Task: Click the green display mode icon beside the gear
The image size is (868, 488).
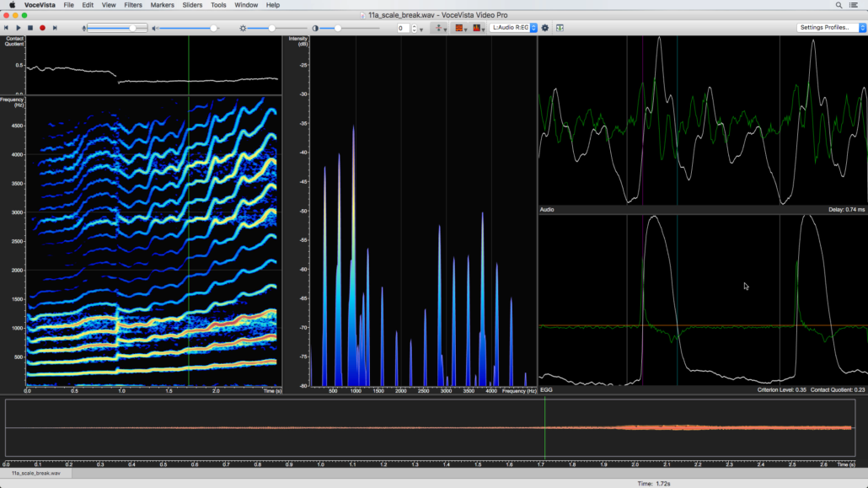Action: tap(560, 28)
